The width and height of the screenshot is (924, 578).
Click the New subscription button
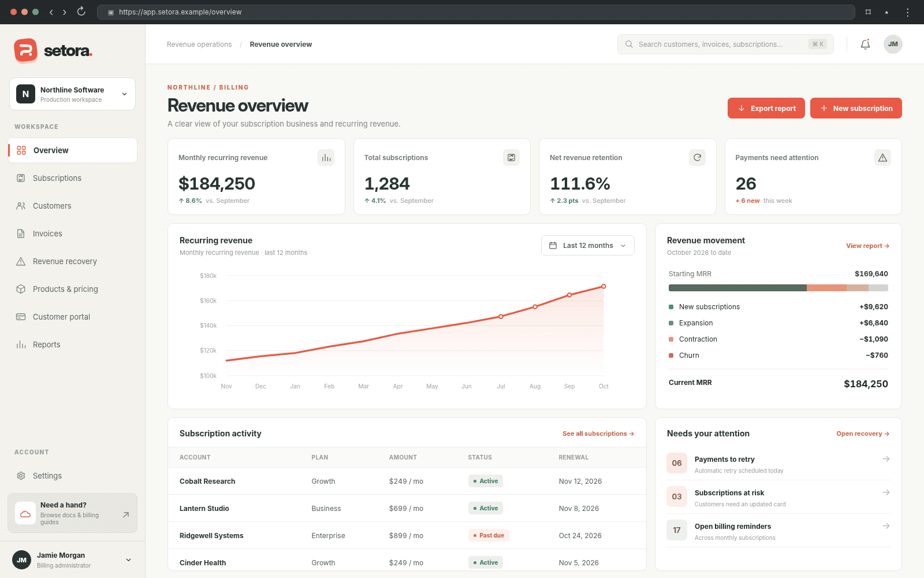tap(856, 108)
